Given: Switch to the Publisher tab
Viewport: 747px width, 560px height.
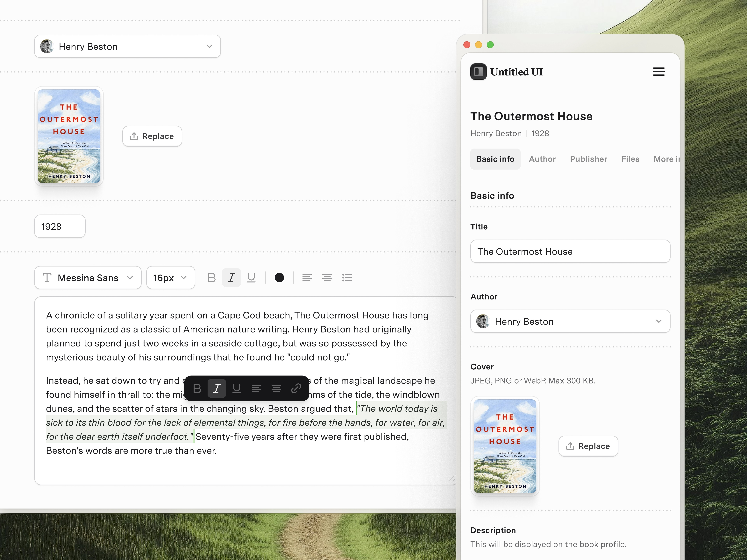Looking at the screenshot, I should click(x=588, y=159).
